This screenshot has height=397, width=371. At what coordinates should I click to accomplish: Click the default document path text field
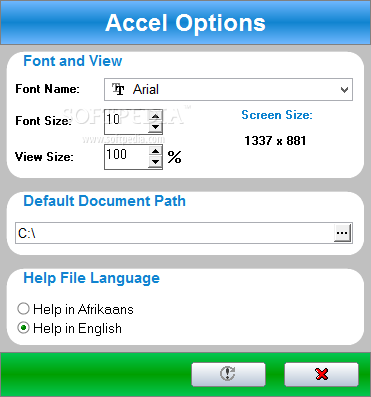tap(175, 233)
